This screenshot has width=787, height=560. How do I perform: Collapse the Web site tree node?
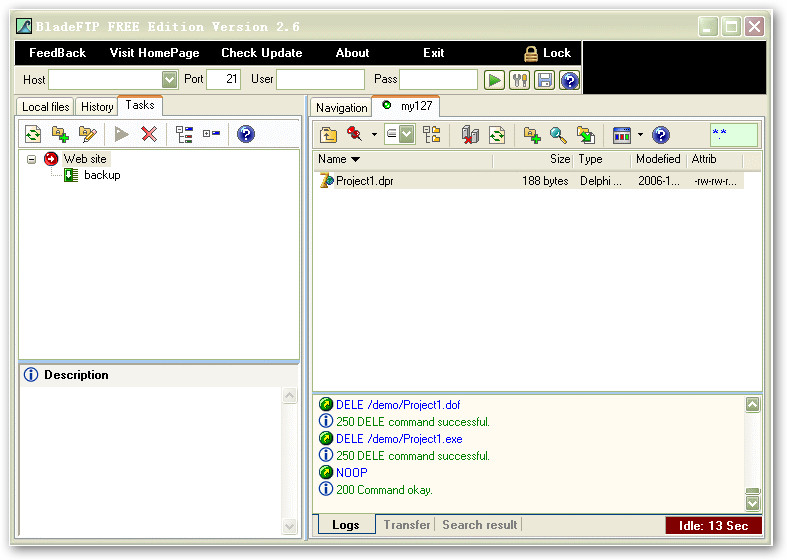pyautogui.click(x=32, y=160)
